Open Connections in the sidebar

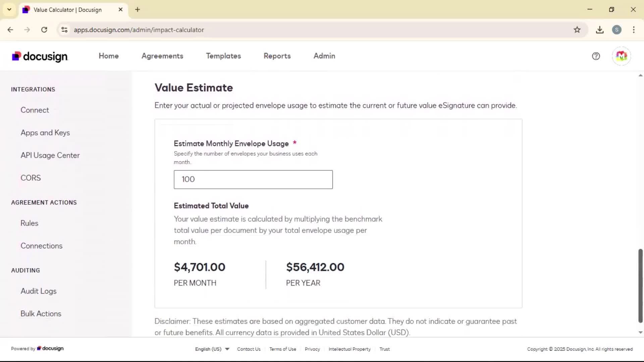(42, 246)
